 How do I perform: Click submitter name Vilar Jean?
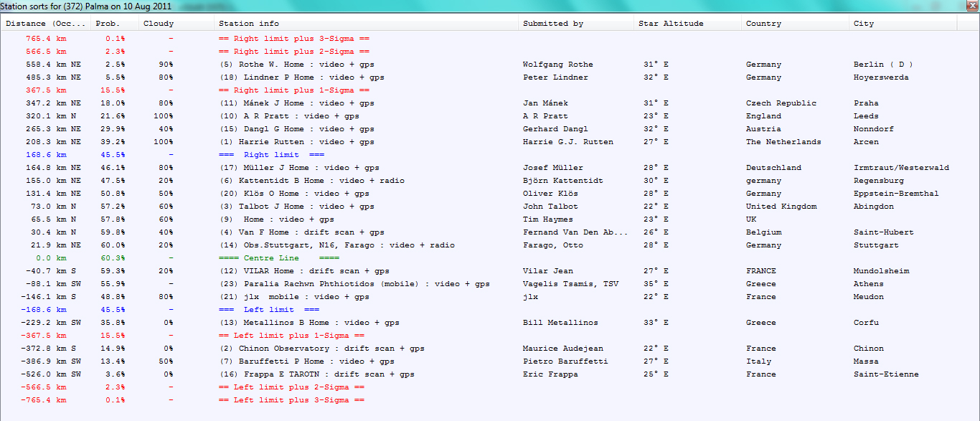[x=547, y=271]
